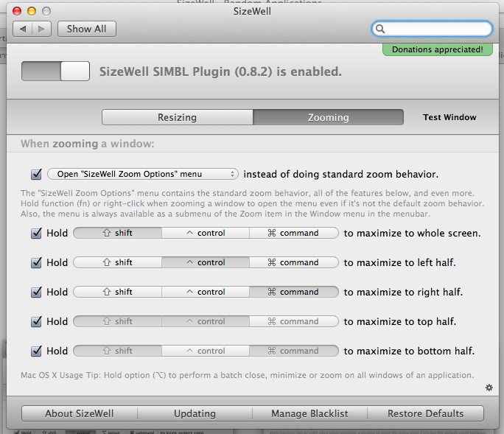Toggle command for maximize to right half

point(294,292)
